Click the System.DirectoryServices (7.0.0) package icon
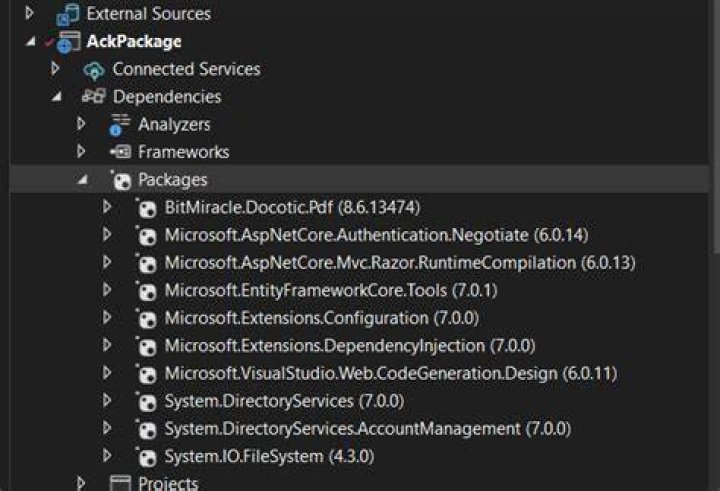Image resolution: width=720 pixels, height=491 pixels. 147,401
